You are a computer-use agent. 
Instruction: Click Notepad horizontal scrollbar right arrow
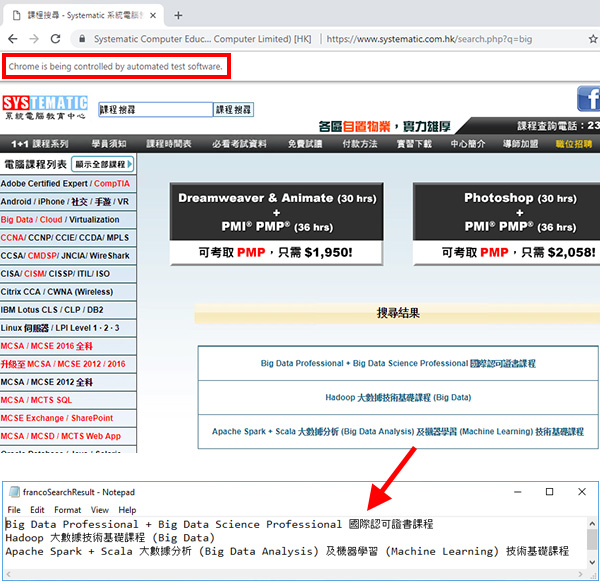coord(581,574)
